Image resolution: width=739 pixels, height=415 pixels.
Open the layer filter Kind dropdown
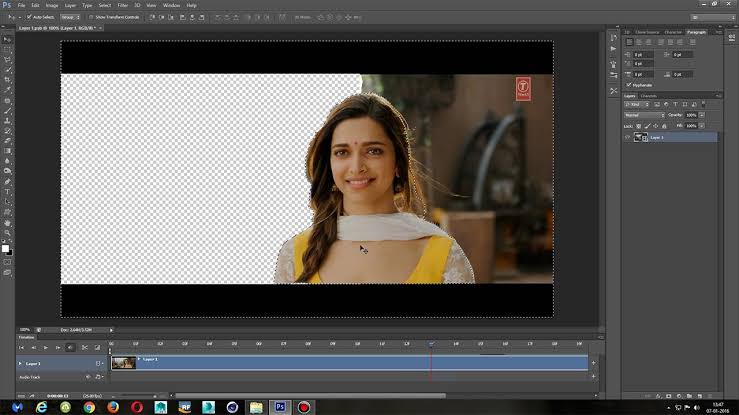[637, 105]
